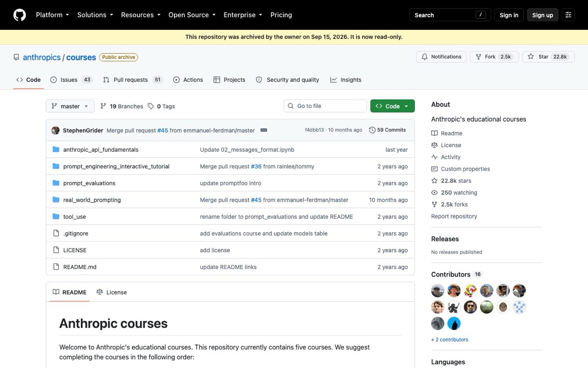Switch to the Pull requests tab
Viewport: 588px width, 368px height.
(x=133, y=79)
